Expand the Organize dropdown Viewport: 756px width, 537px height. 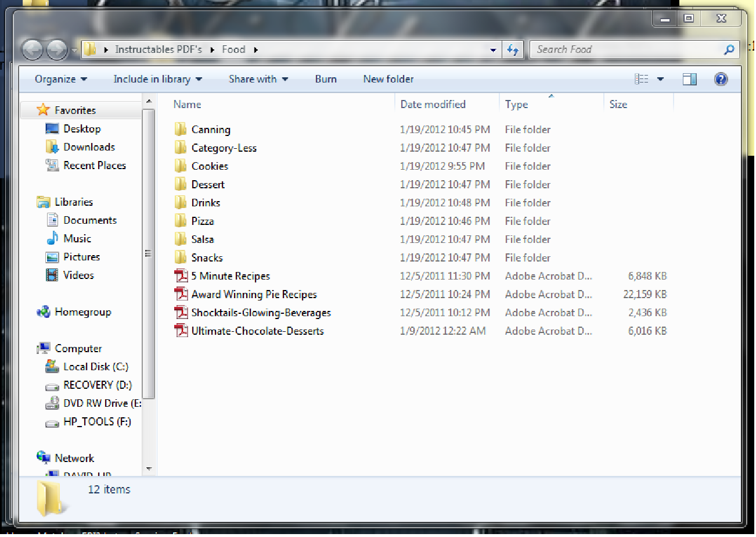[x=61, y=79]
